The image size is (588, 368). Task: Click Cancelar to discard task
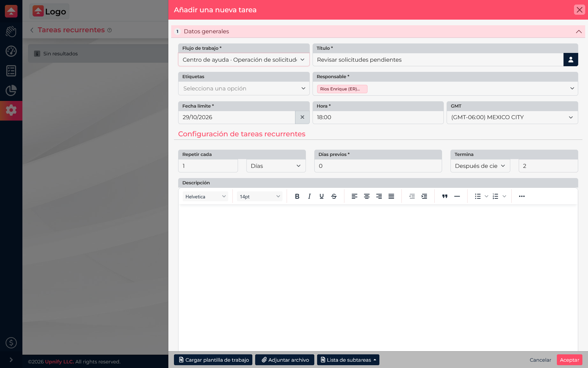[x=540, y=360]
